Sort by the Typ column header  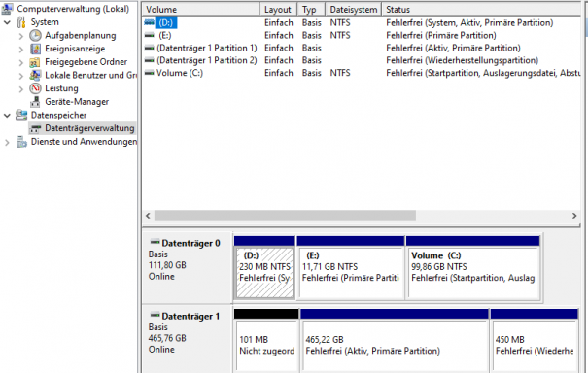(311, 10)
